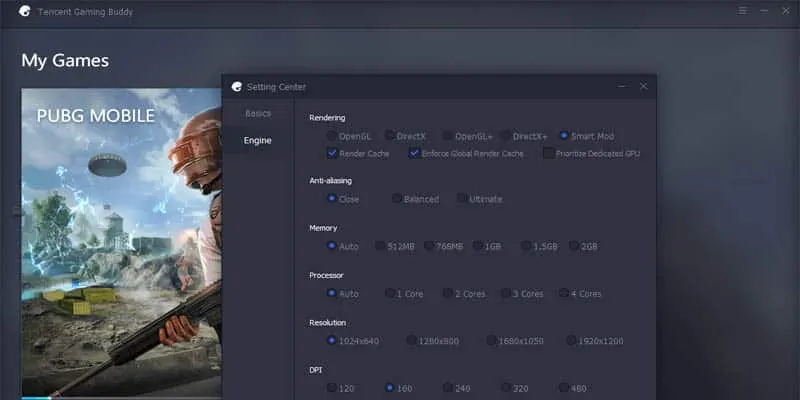Click the Rendering section label
Screen dimensions: 800x400
coord(327,118)
